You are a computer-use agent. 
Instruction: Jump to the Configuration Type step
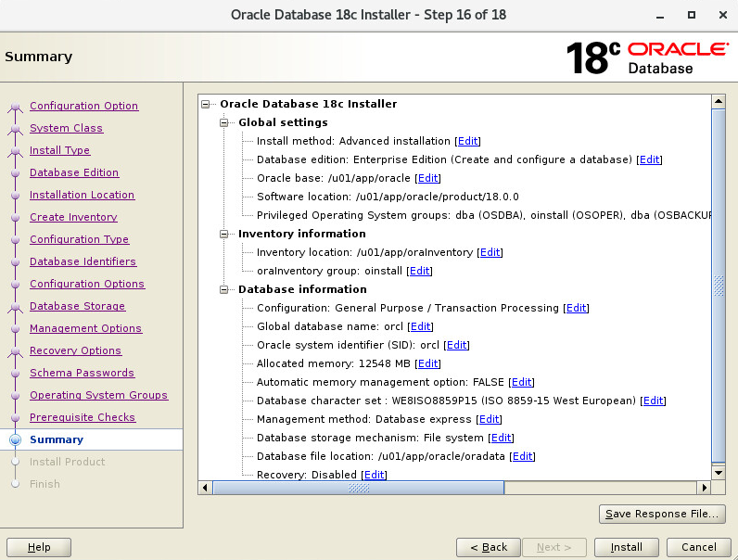coord(79,239)
